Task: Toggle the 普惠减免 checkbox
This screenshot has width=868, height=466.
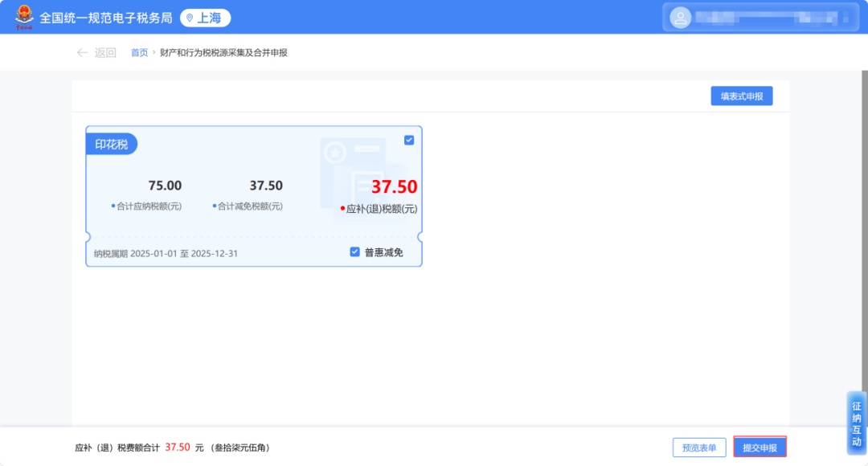Action: point(355,251)
